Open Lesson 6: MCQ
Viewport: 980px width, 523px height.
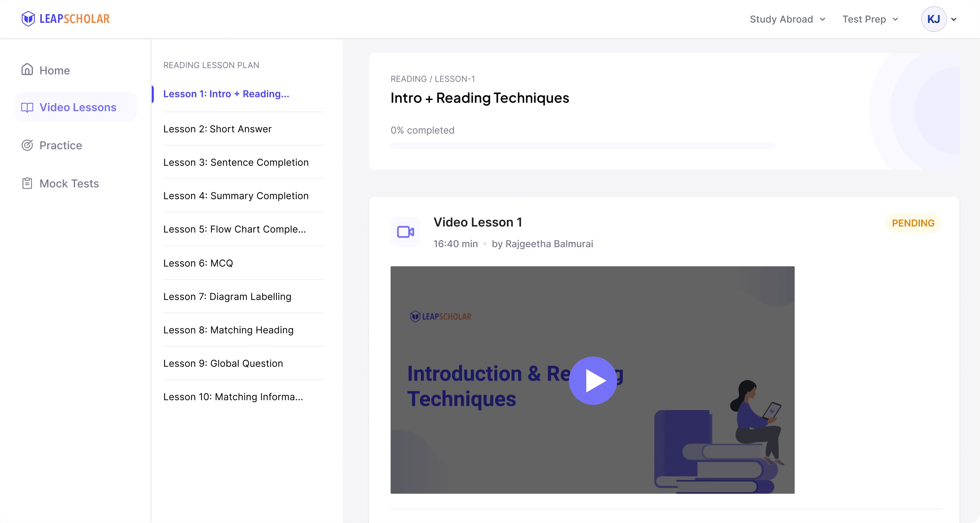(x=198, y=263)
